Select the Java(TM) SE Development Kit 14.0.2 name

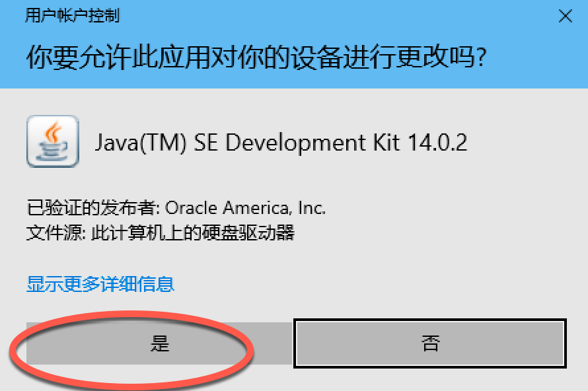[281, 143]
